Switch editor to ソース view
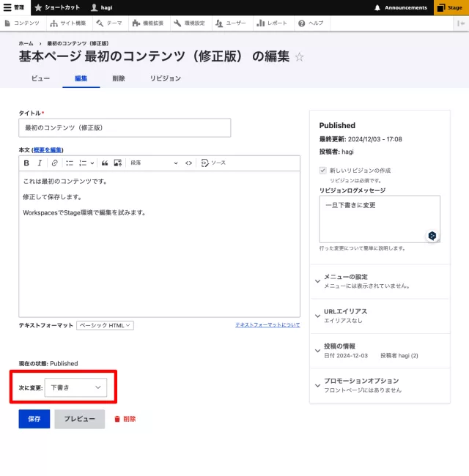The image size is (469, 476). [213, 163]
